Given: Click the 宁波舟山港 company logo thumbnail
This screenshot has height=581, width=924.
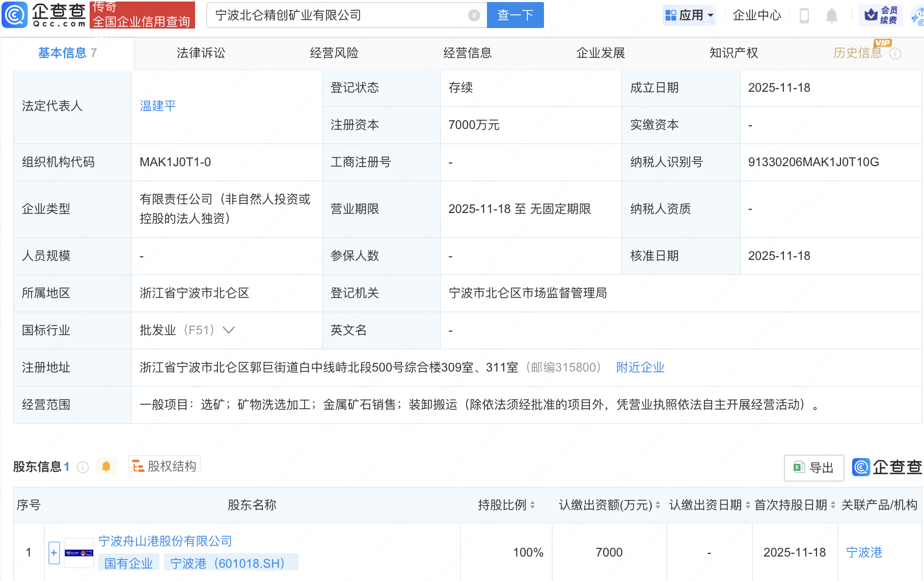Looking at the screenshot, I should [79, 552].
